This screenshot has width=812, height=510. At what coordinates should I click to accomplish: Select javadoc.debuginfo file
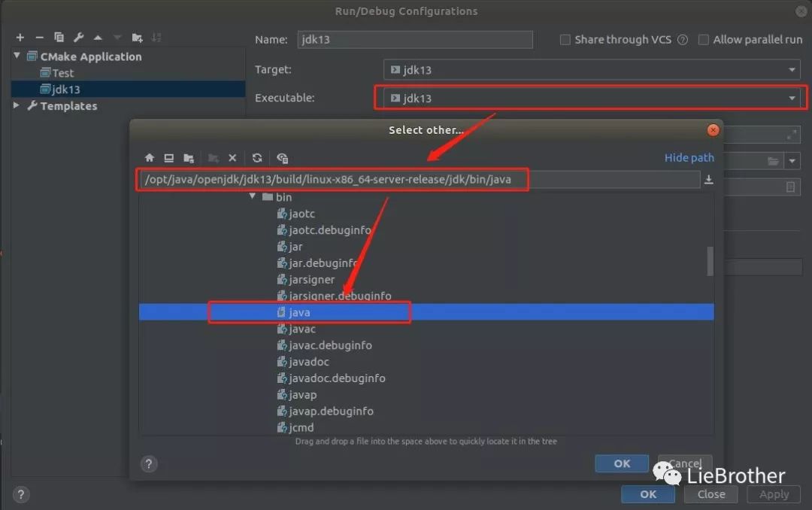coord(331,378)
